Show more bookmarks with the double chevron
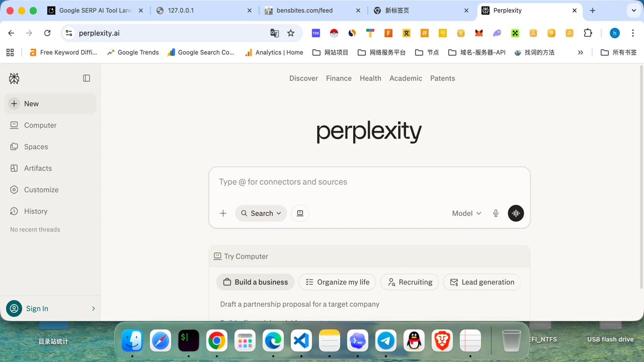 (x=581, y=52)
